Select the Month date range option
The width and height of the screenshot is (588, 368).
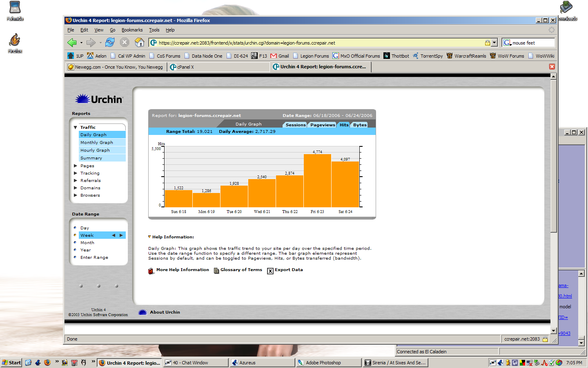pos(87,242)
